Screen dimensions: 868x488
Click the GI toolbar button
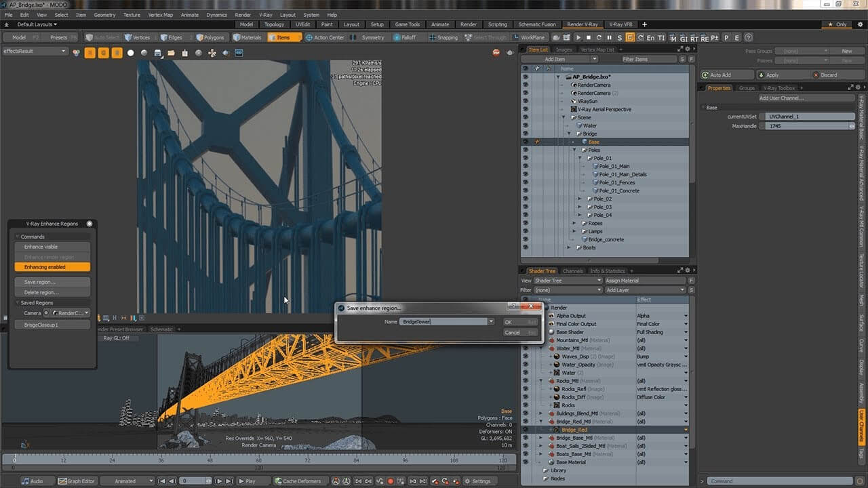[684, 38]
